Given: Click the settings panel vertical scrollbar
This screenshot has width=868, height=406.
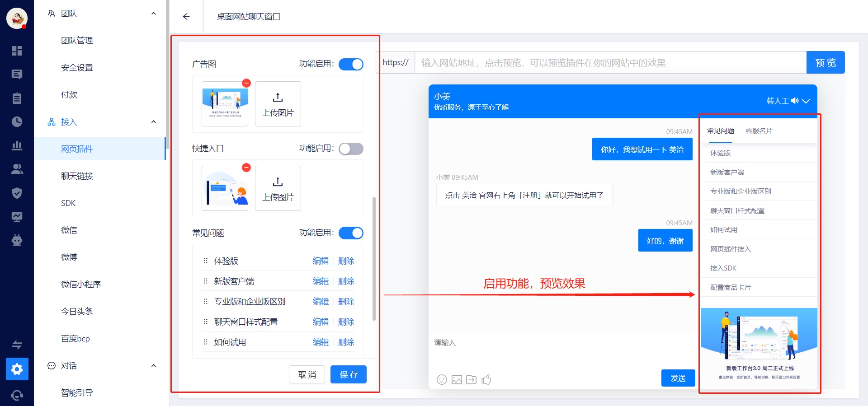Looking at the screenshot, I should 374,258.
